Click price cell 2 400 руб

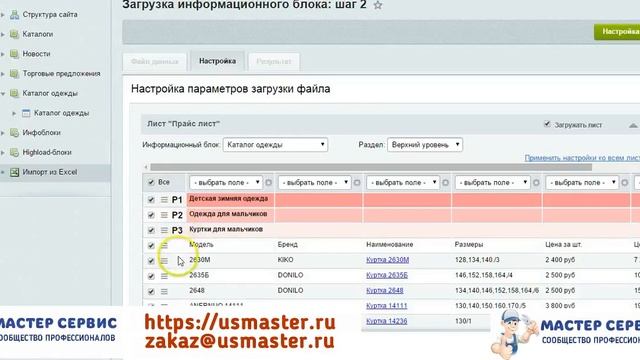(x=560, y=260)
